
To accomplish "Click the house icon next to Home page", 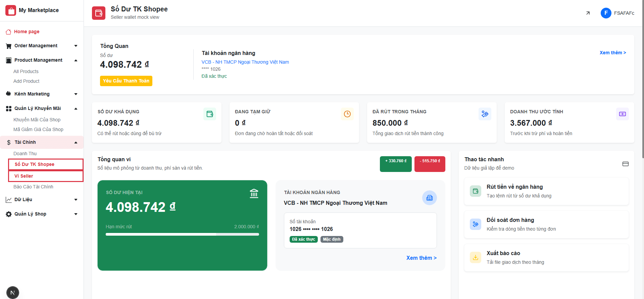I will [x=8, y=32].
